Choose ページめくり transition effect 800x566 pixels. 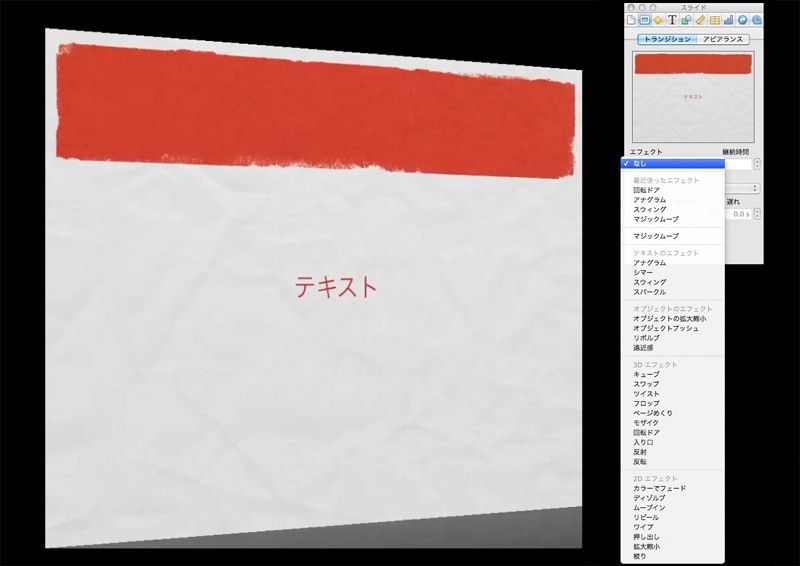coord(653,413)
